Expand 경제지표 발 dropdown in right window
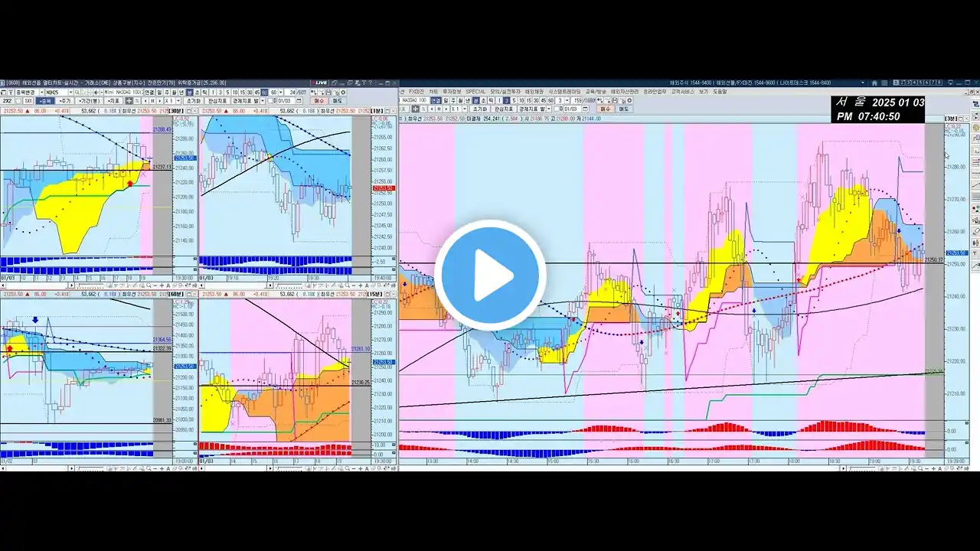Screen dimensions: 980x551 pos(549,109)
